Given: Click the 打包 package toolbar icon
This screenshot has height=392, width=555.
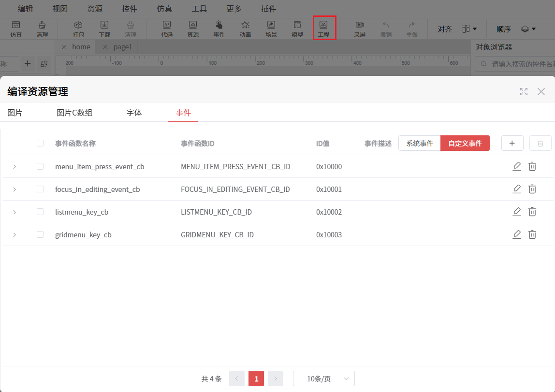Looking at the screenshot, I should [x=78, y=29].
